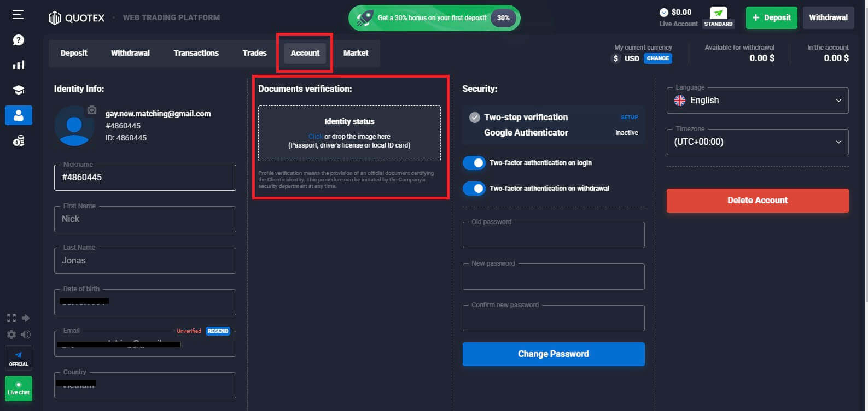Open the education graduation cap icon
The height and width of the screenshot is (411, 868).
click(x=19, y=90)
